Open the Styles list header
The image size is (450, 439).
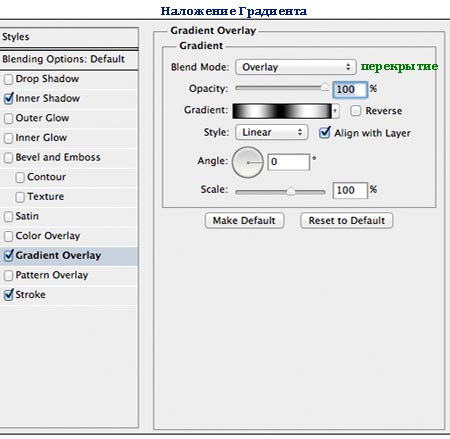69,37
